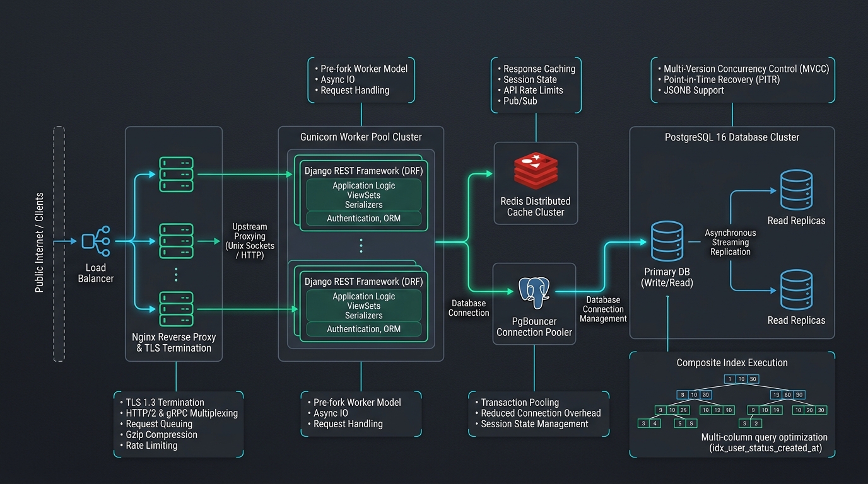This screenshot has height=484, width=868.
Task: Click the "Load Balancer" label
Action: coord(96,273)
